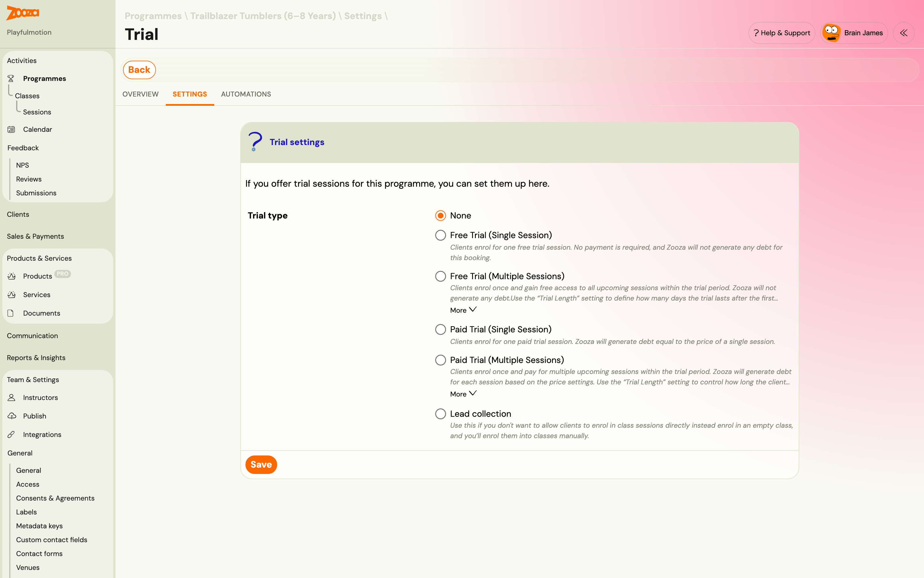Open Contact forms
The image size is (924, 578).
(39, 553)
